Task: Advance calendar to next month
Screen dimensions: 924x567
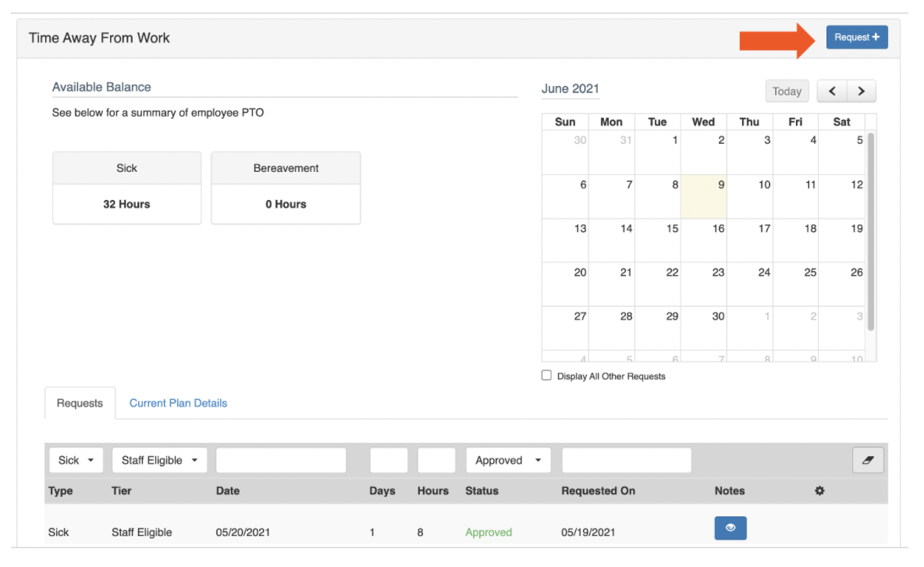Action: (x=861, y=91)
